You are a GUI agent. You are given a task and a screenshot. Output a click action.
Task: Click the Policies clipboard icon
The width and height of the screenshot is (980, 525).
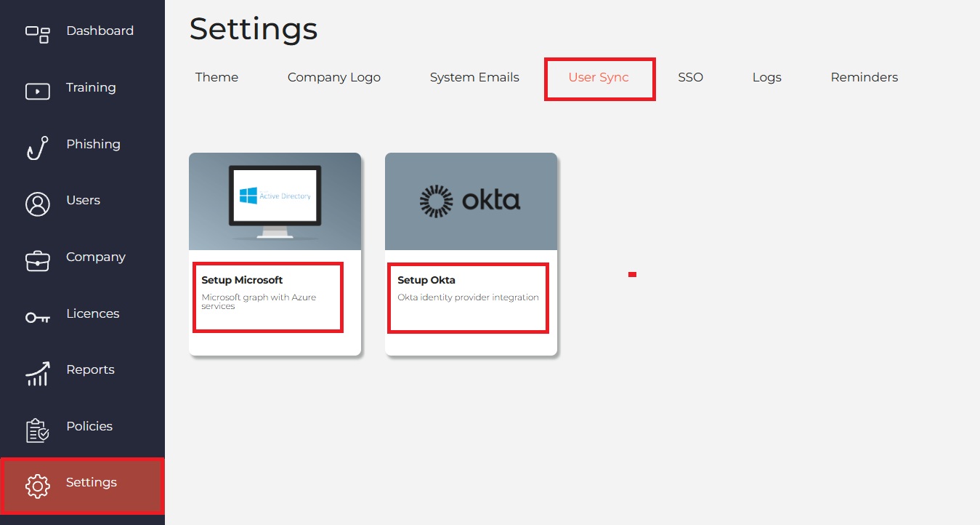(38, 430)
